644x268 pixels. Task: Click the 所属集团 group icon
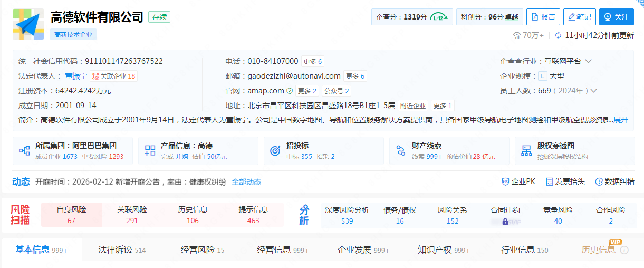24,151
